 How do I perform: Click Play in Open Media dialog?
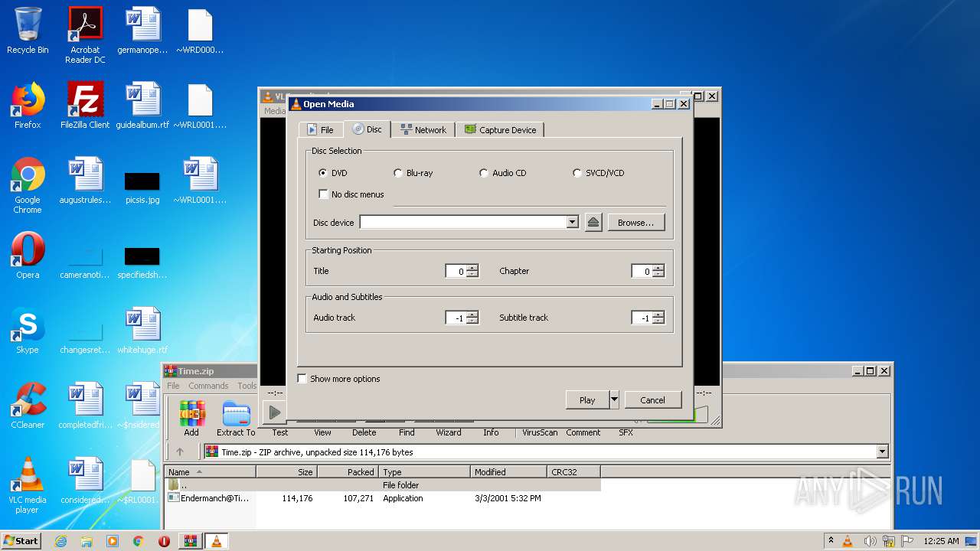point(587,399)
